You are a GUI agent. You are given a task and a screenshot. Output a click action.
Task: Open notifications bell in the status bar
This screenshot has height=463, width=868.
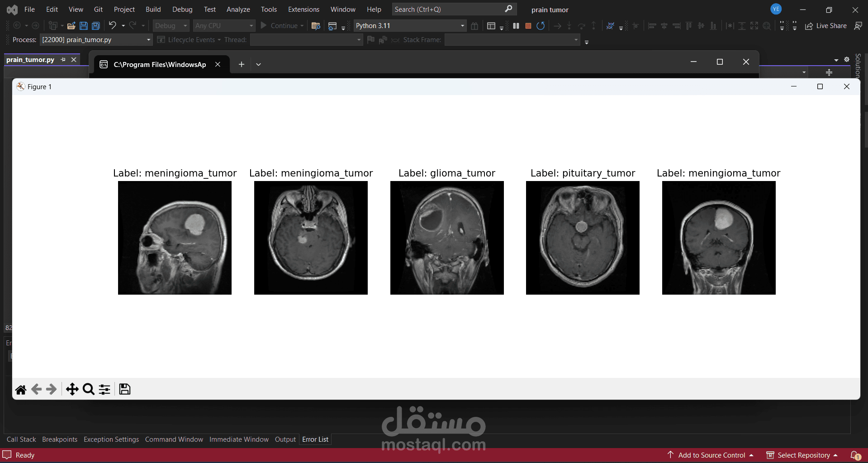pos(855,455)
